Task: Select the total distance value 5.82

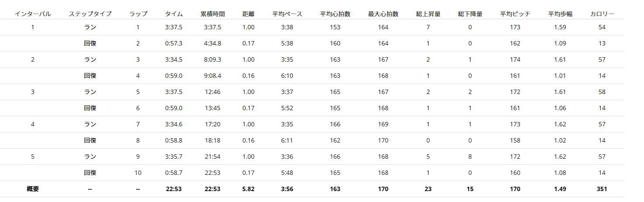Action: click(x=248, y=189)
